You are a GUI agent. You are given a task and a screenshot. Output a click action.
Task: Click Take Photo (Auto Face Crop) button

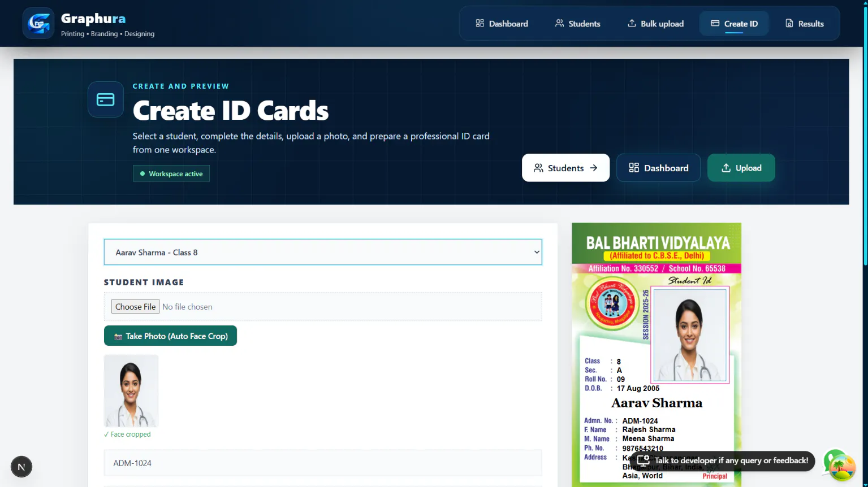(170, 336)
